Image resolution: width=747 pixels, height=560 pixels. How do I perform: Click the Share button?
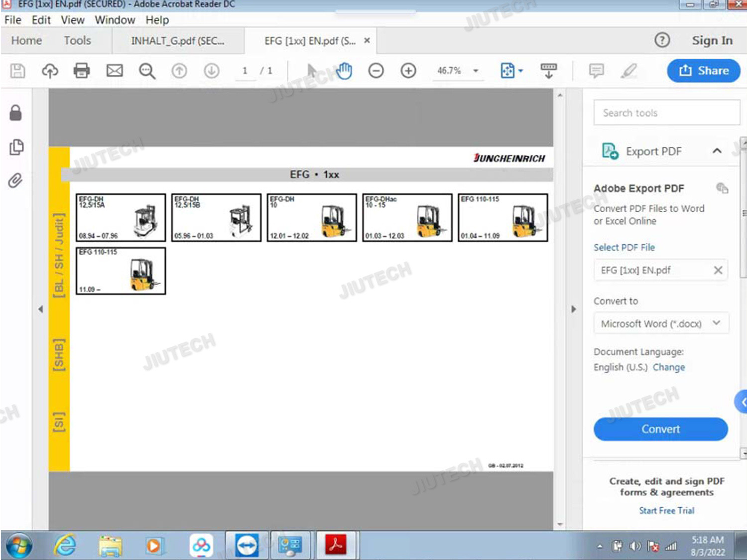[703, 71]
